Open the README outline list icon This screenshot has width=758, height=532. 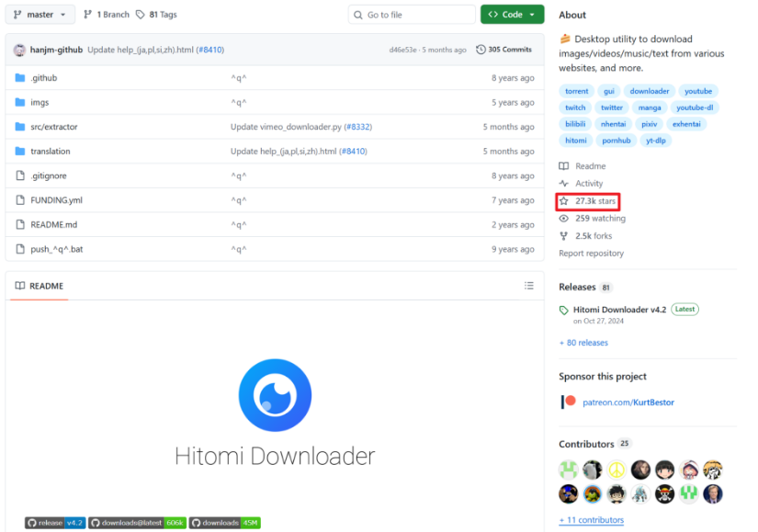528,286
